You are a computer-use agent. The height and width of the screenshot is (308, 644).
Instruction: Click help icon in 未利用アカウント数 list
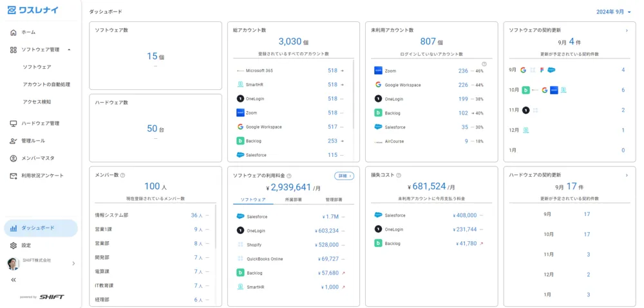[x=484, y=64]
